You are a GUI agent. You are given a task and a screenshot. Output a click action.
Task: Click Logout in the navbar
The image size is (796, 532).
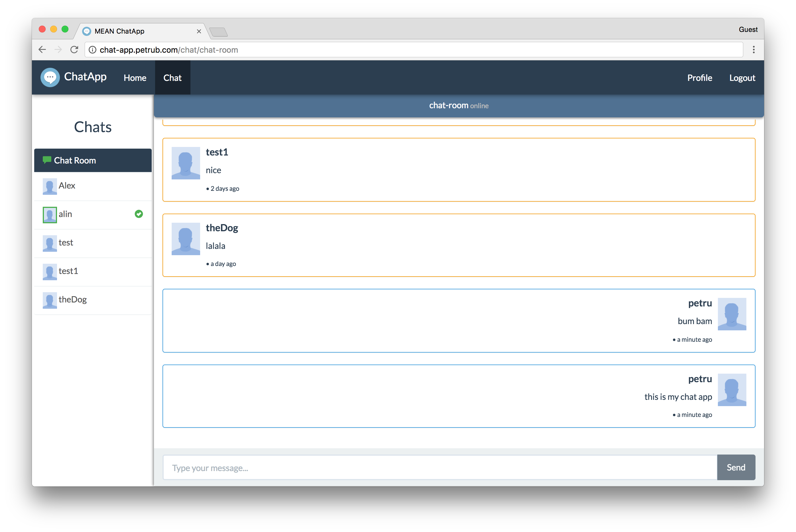(742, 78)
